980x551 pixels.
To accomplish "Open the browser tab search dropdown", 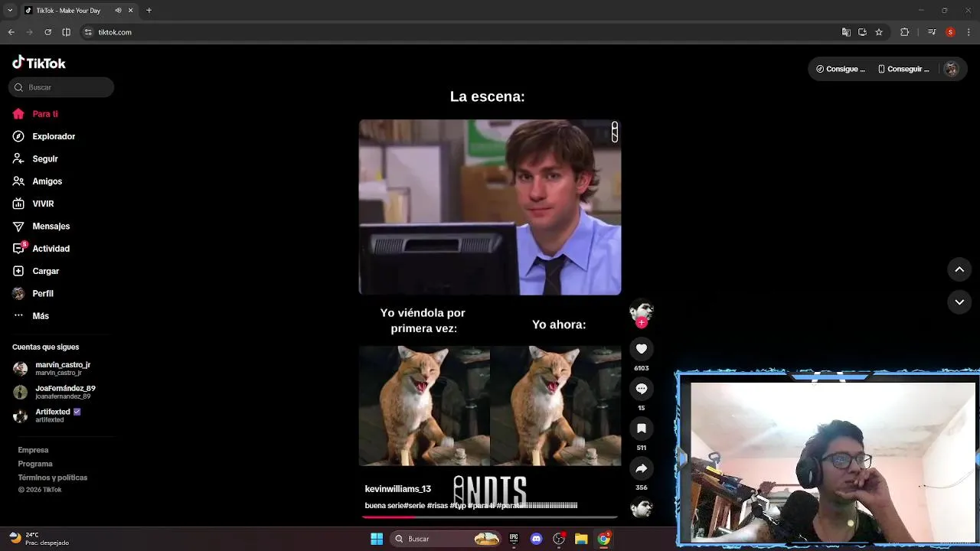I will [x=10, y=11].
